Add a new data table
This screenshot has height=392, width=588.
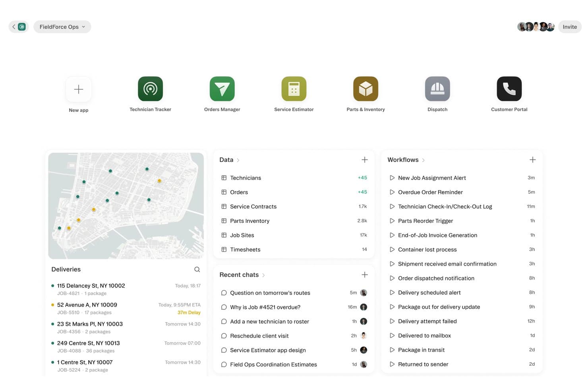[x=365, y=160]
